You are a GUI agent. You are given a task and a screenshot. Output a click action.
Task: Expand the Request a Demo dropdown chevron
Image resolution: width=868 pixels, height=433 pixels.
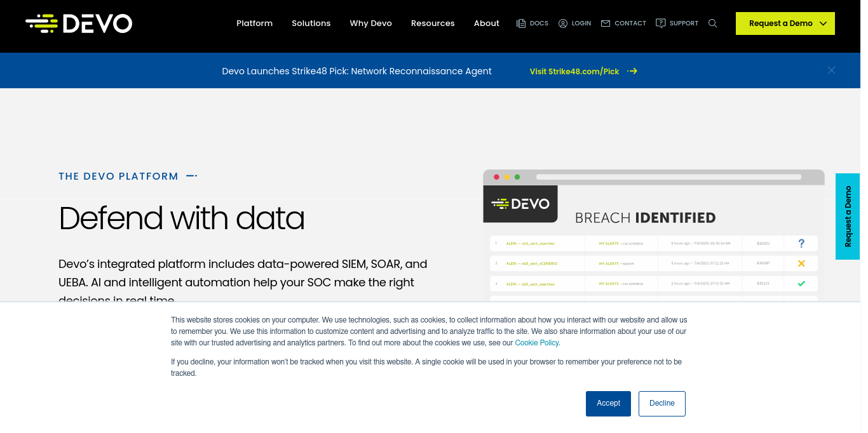824,23
